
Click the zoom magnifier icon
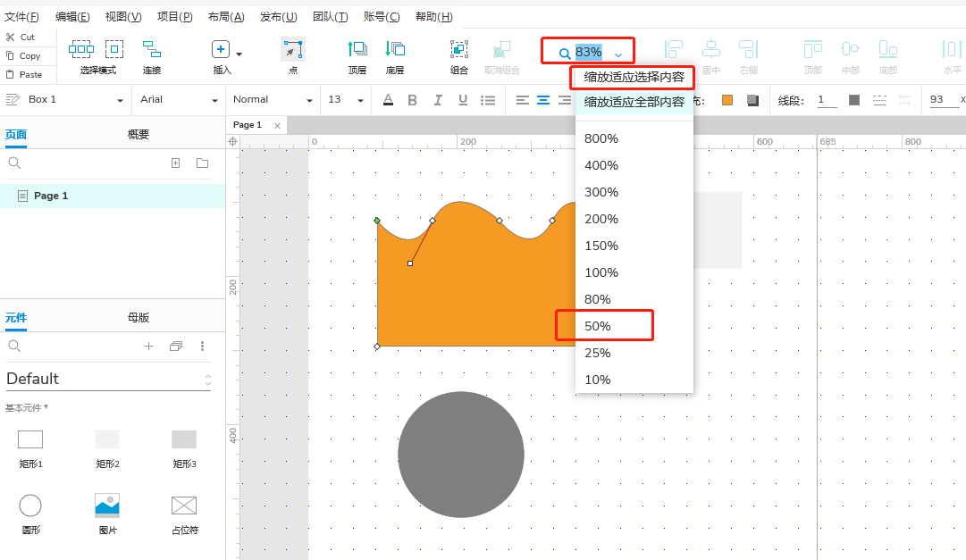click(565, 54)
